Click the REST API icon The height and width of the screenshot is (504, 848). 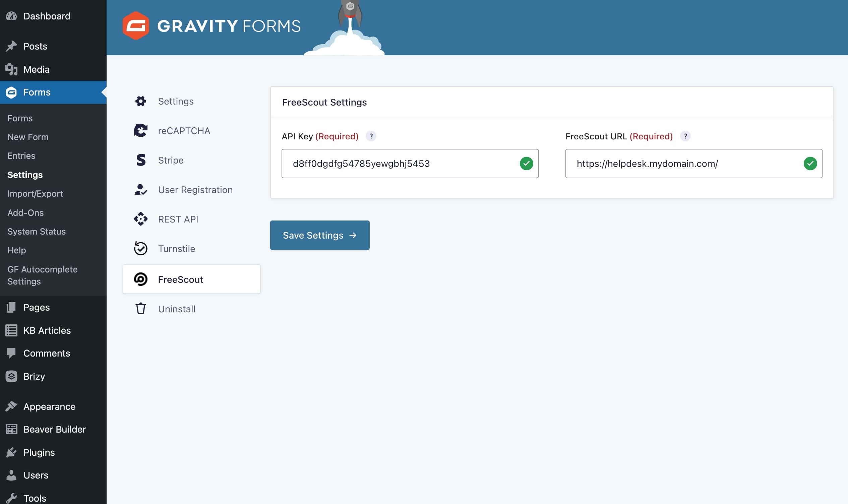coord(140,219)
